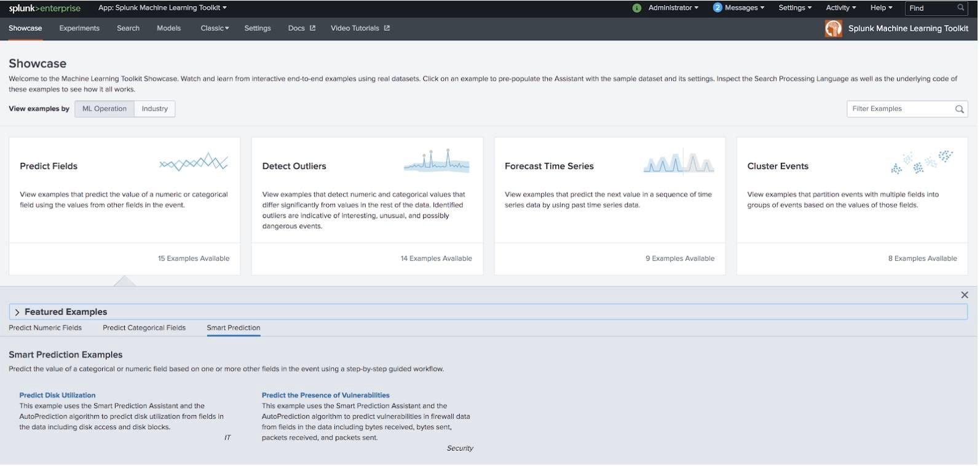This screenshot has height=466, width=980.
Task: Open the Predict Fields line chart thumbnail
Action: (194, 163)
